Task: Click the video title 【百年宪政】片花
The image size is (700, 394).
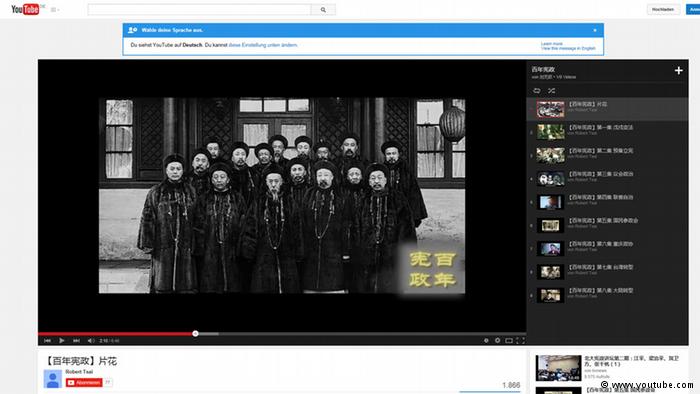Action: (80, 361)
